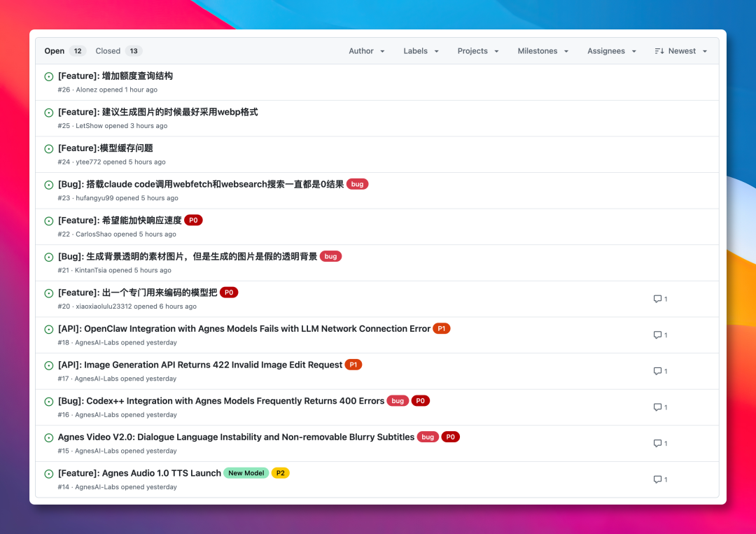Click the sort arrows icon beside Newest
Image resolution: width=756 pixels, height=534 pixels.
tap(659, 51)
